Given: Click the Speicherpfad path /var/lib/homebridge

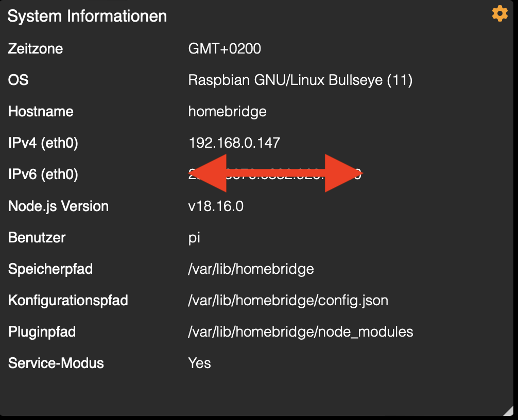Looking at the screenshot, I should point(251,269).
